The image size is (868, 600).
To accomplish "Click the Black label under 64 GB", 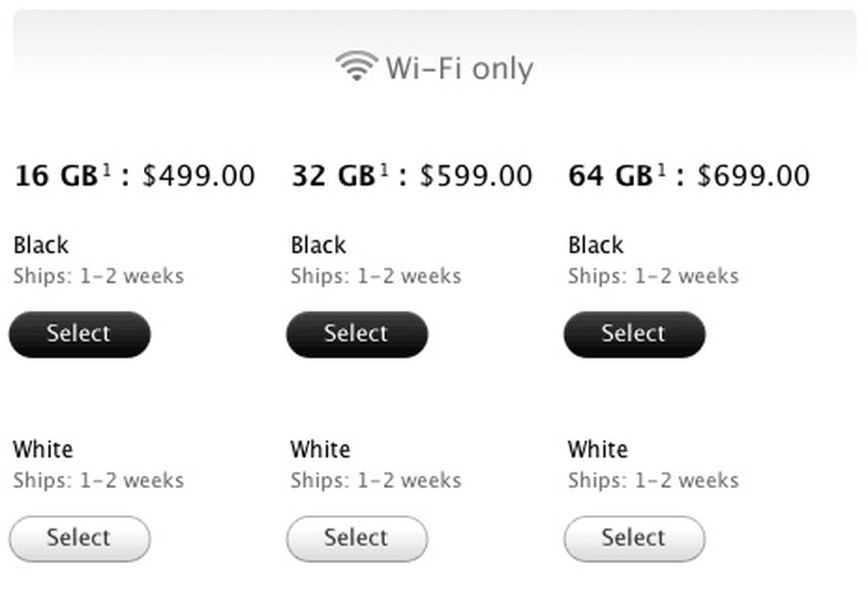I will click(x=596, y=245).
